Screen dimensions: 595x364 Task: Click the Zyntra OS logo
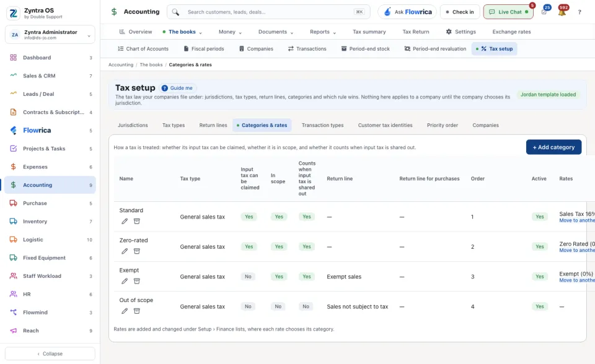tap(13, 13)
